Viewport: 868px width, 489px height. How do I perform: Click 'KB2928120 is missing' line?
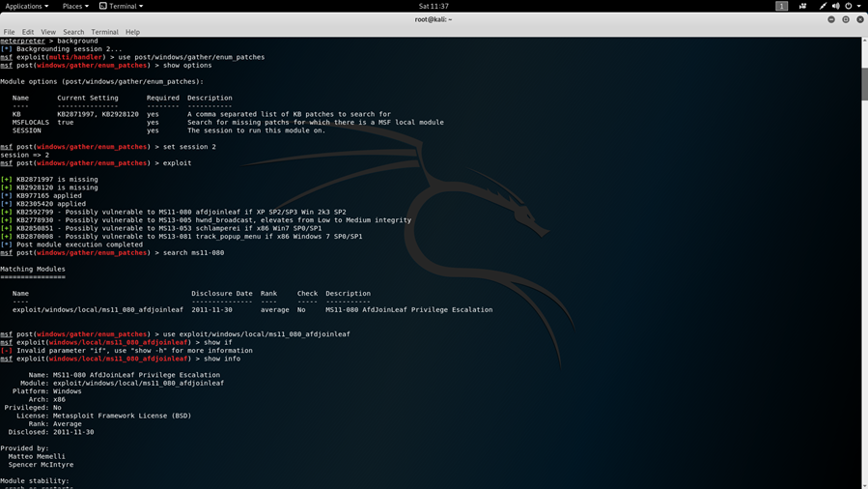pyautogui.click(x=49, y=187)
